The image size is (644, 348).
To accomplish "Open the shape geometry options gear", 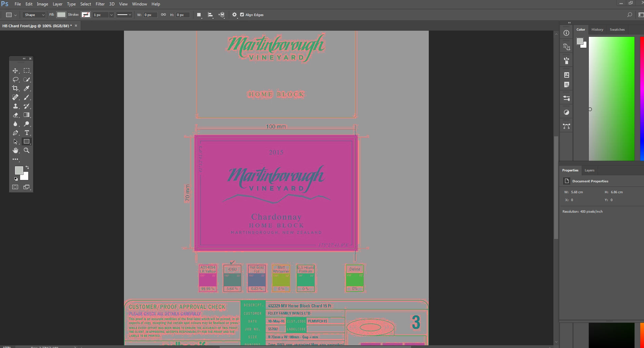I will (234, 15).
